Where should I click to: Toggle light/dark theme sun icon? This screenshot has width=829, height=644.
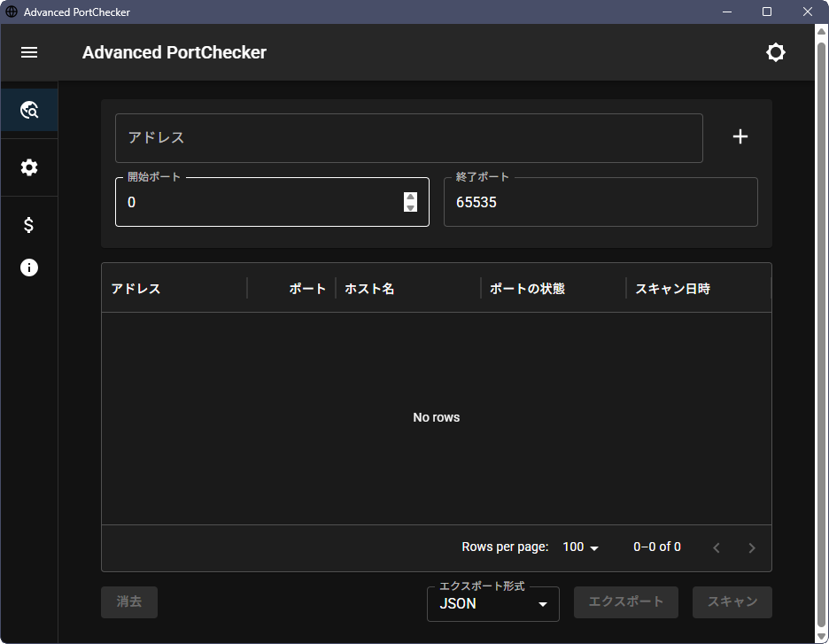click(776, 52)
